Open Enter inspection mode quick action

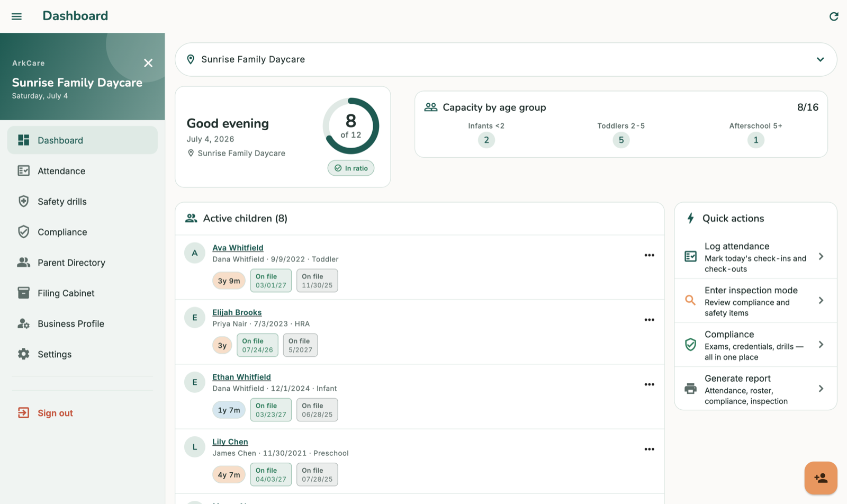tap(755, 301)
